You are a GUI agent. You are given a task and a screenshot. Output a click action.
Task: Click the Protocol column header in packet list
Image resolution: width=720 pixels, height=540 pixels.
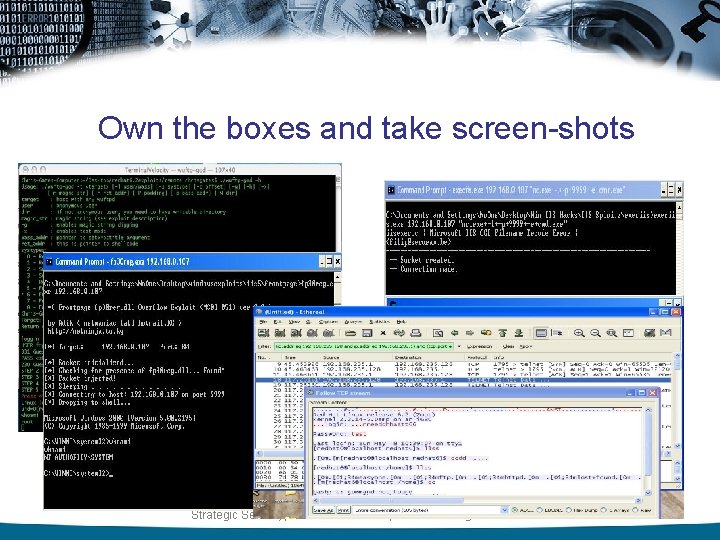pos(478,357)
